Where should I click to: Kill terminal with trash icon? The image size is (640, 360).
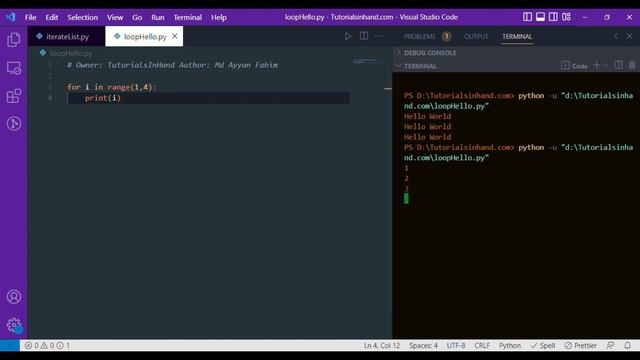(632, 65)
